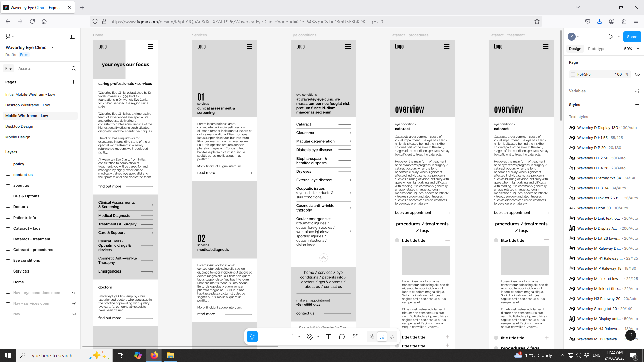This screenshot has height=362, width=644.
Task: Add a new style with plus icon
Action: [637, 105]
